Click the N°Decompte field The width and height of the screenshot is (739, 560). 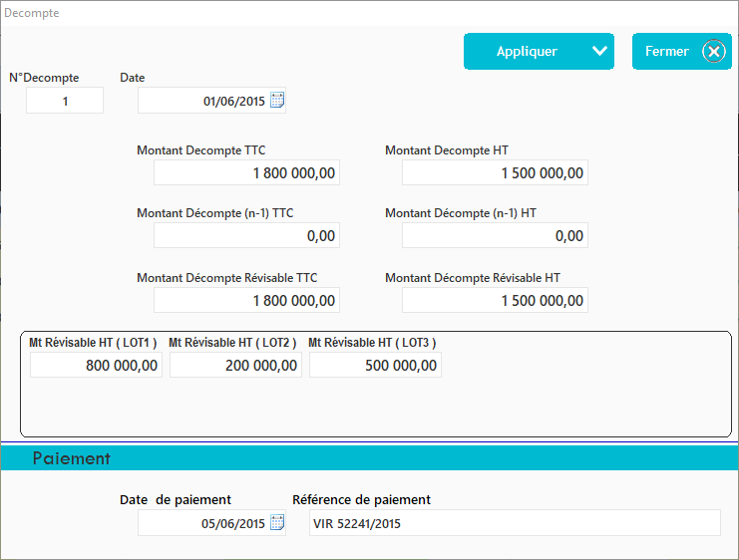point(65,101)
